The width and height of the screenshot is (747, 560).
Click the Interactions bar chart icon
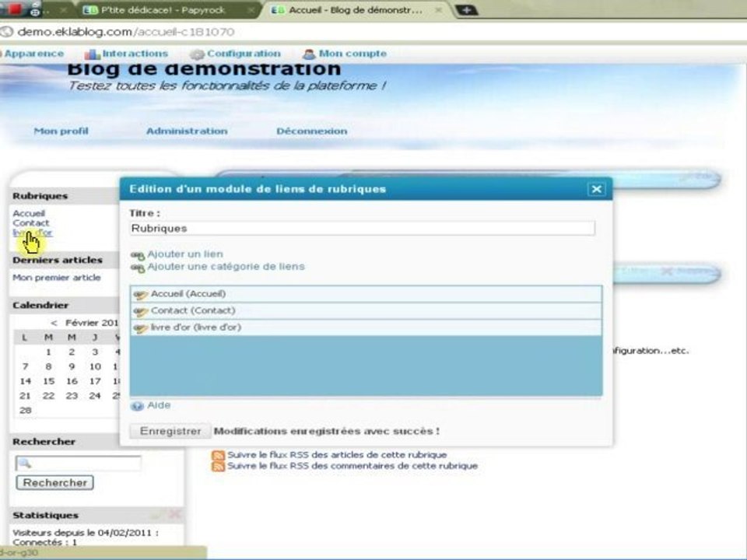coord(92,54)
